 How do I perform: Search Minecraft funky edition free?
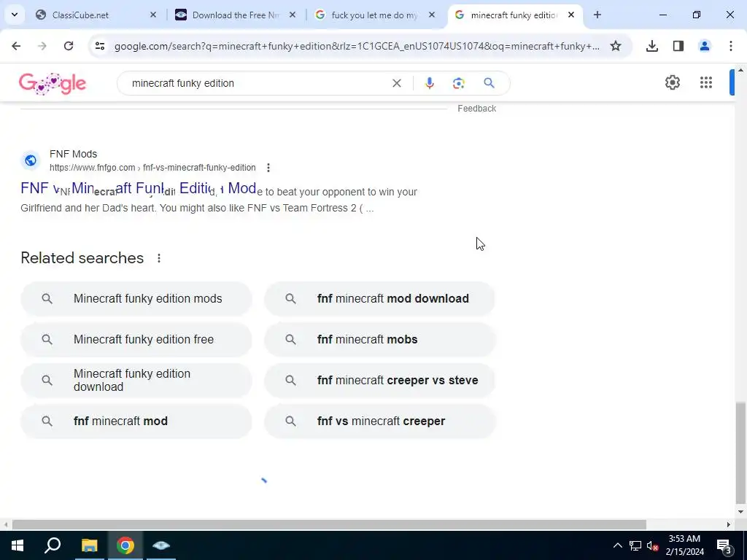tap(136, 340)
